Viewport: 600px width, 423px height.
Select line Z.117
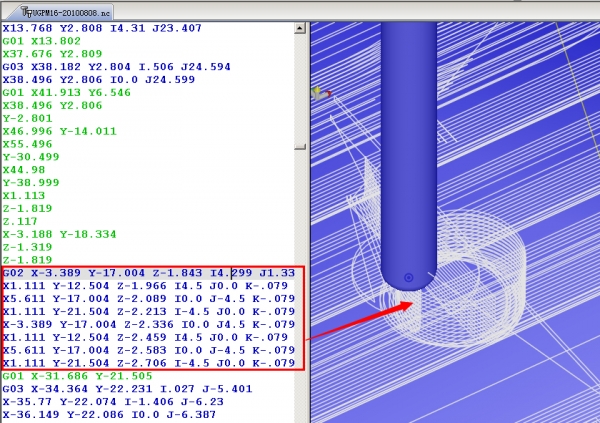click(20, 221)
